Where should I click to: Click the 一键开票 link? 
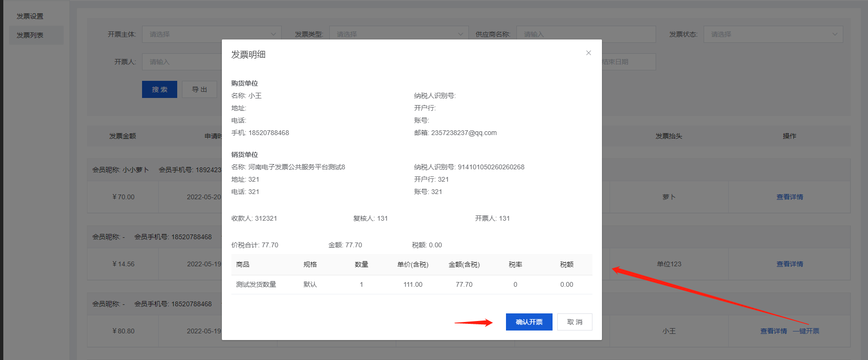(806, 331)
